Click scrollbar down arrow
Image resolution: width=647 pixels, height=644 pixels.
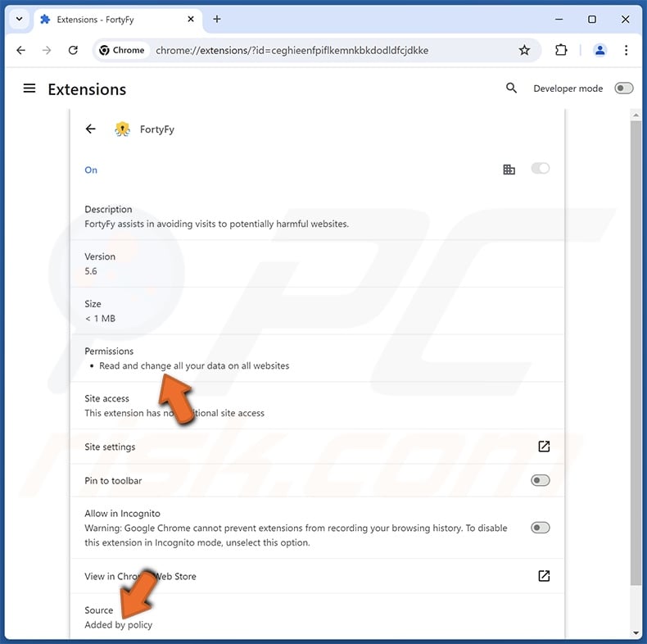tap(636, 633)
